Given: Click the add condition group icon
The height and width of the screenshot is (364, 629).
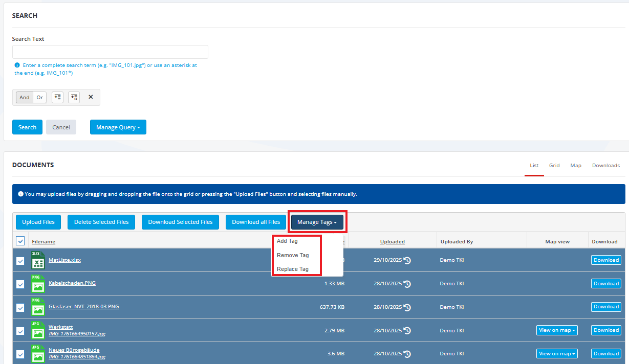Looking at the screenshot, I should tap(74, 97).
